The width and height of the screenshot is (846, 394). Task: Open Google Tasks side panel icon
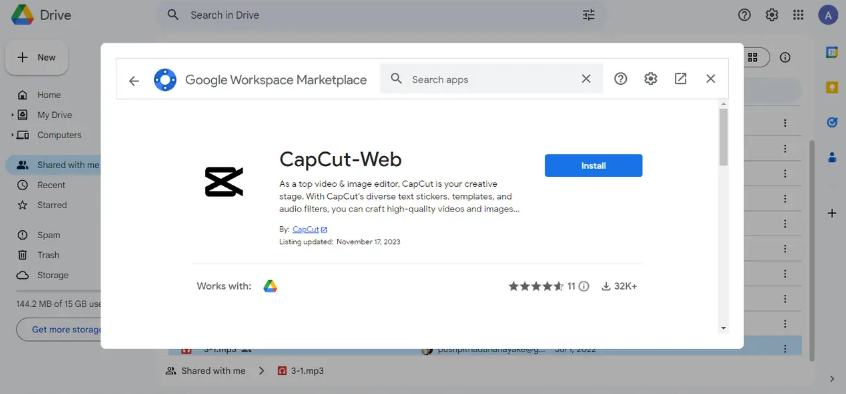pyautogui.click(x=831, y=123)
